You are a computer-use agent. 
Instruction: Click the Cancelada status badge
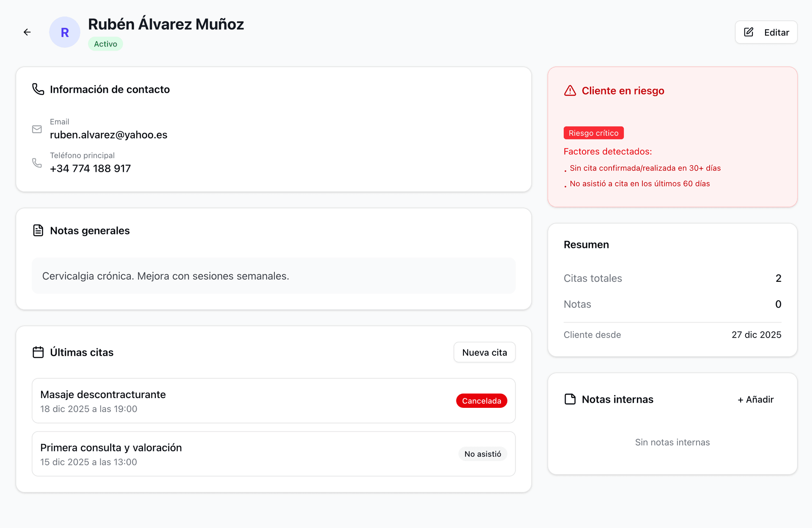click(x=481, y=401)
